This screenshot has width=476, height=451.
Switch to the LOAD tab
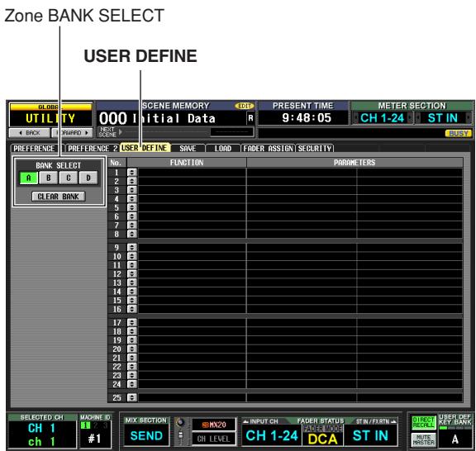click(x=223, y=149)
